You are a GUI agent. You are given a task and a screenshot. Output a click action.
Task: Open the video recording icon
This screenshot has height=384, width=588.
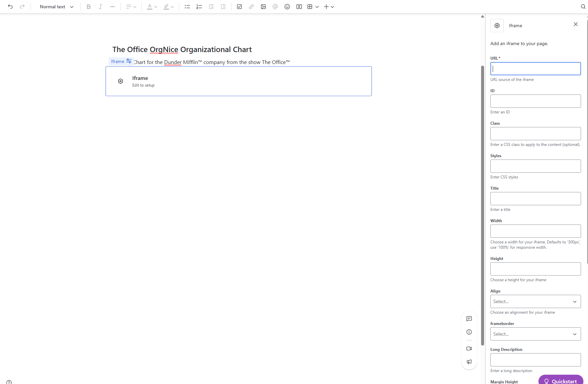coord(469,349)
